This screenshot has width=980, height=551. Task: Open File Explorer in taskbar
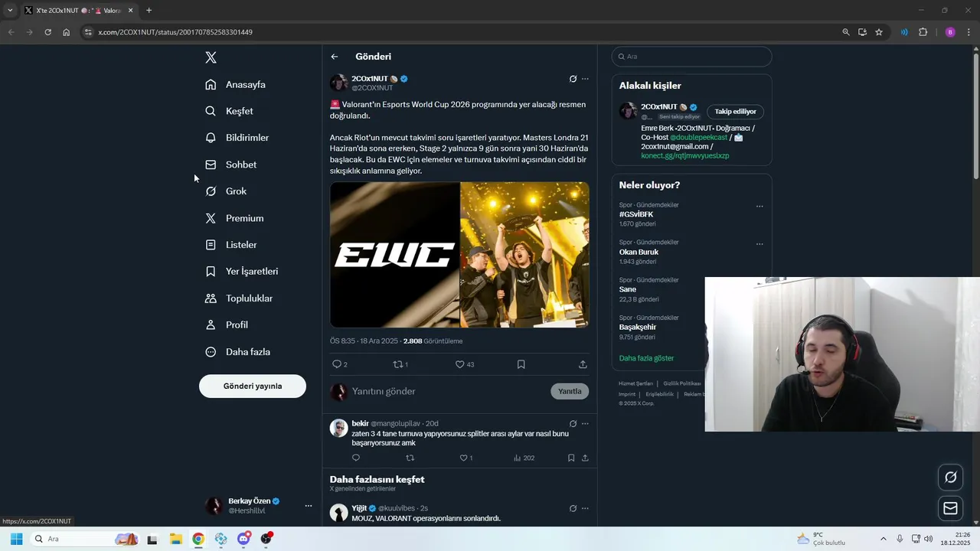click(175, 539)
